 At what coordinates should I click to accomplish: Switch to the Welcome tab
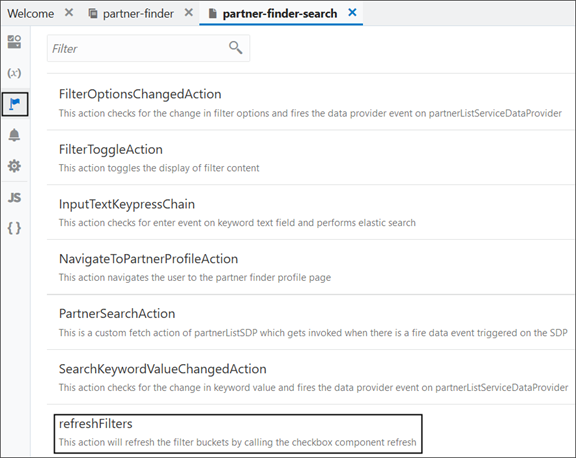pyautogui.click(x=30, y=14)
